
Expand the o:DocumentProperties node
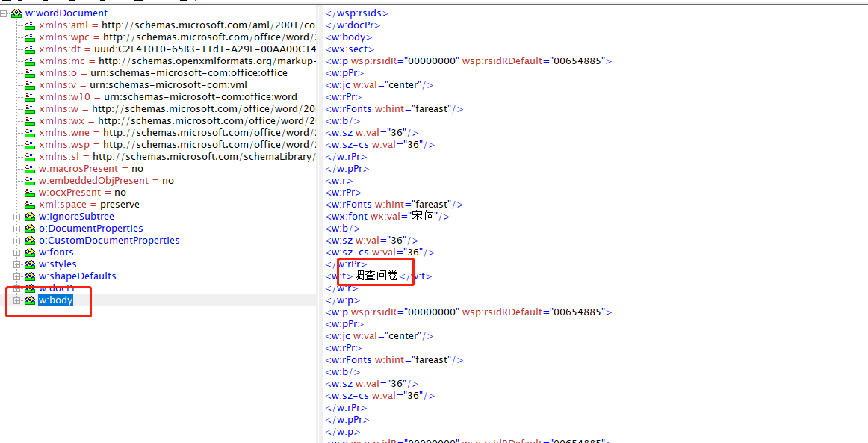tap(16, 229)
